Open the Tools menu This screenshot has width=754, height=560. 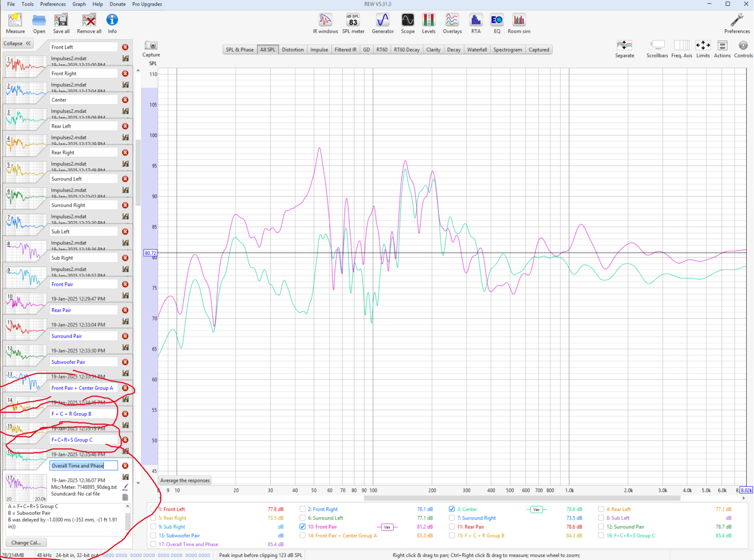click(28, 4)
